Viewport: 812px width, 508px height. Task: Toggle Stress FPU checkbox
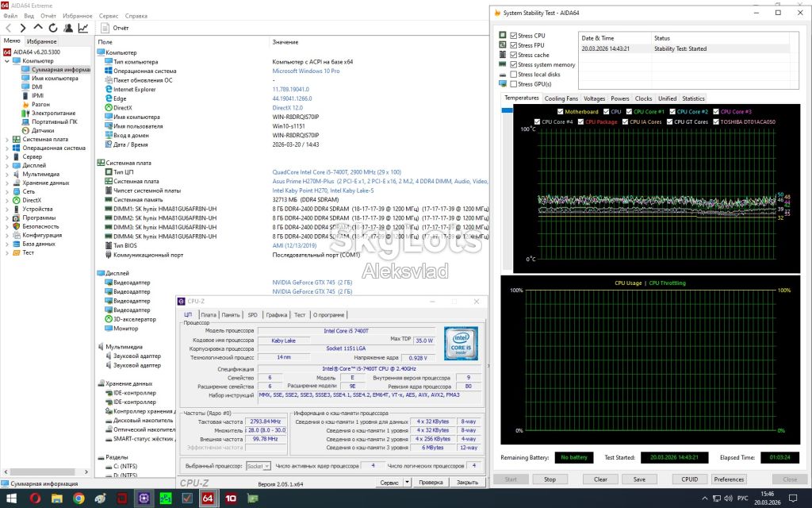tap(514, 45)
